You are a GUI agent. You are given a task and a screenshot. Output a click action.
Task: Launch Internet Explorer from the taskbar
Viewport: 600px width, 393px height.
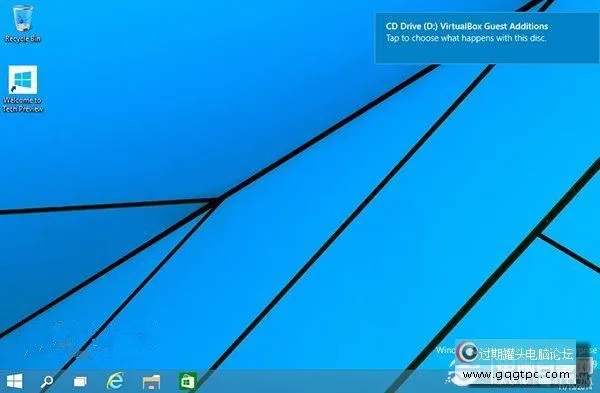pyautogui.click(x=115, y=381)
